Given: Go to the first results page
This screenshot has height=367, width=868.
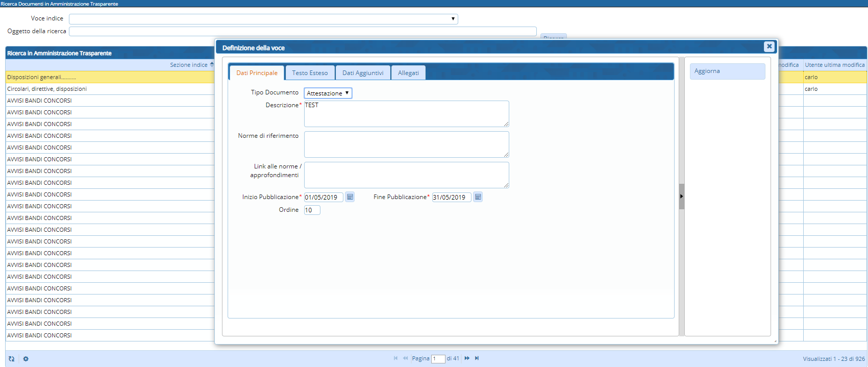Looking at the screenshot, I should coord(395,358).
